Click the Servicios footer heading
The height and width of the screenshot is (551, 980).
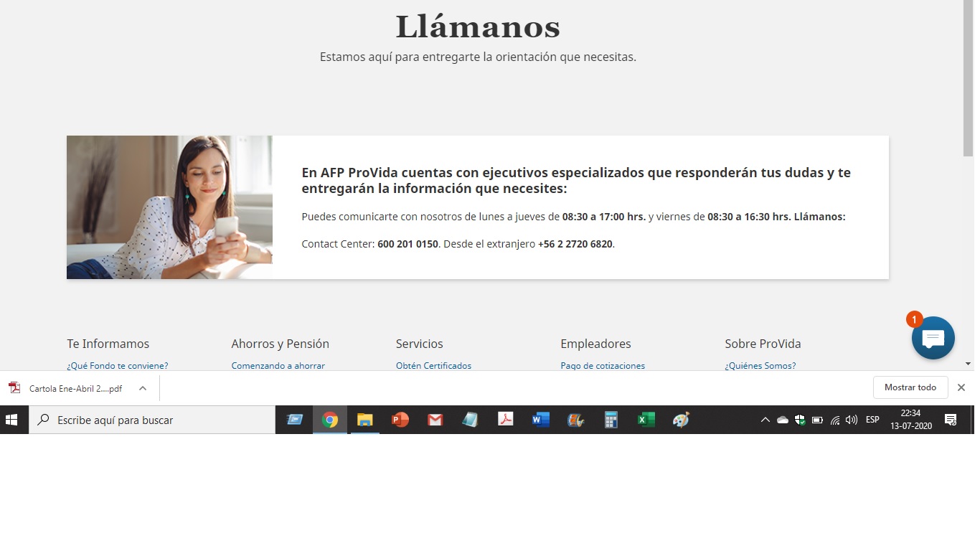pyautogui.click(x=420, y=344)
